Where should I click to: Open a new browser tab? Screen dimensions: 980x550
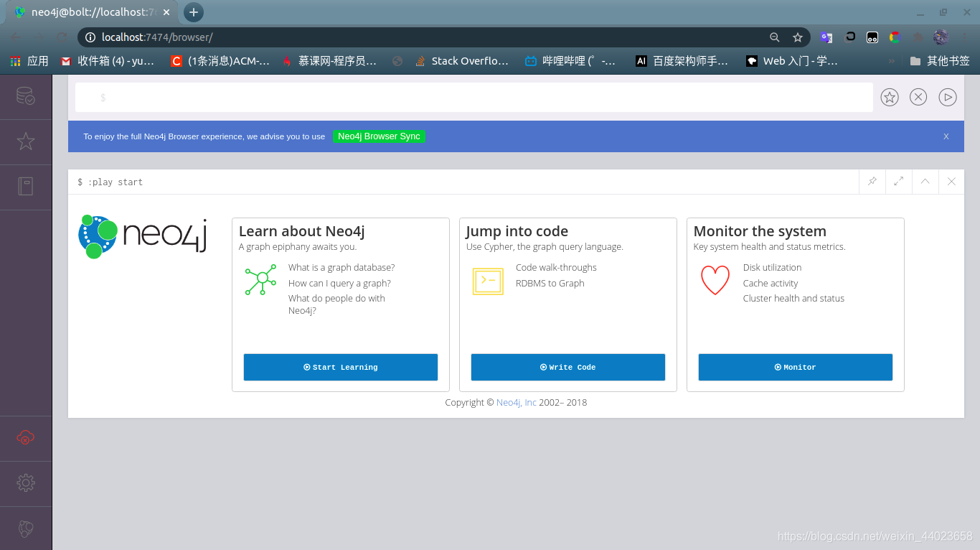(x=194, y=12)
